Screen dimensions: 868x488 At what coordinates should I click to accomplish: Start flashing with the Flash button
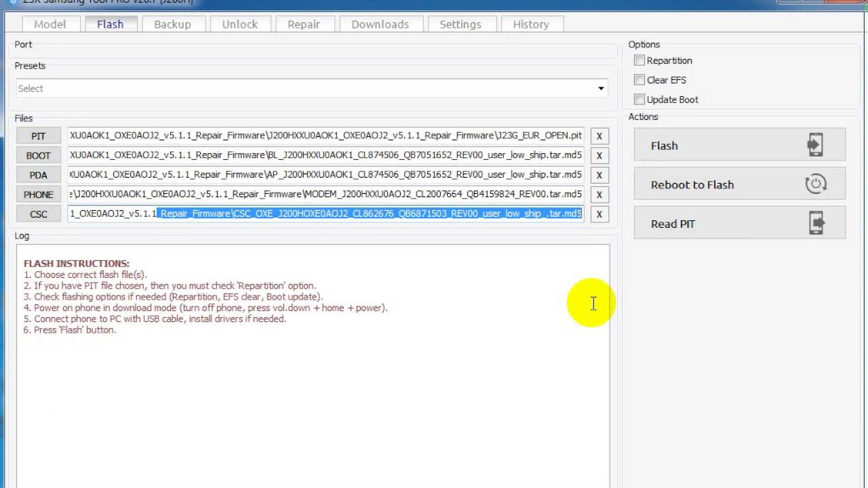pos(740,145)
